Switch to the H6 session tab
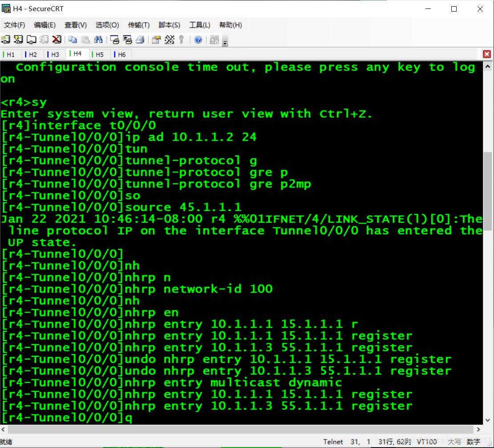 [121, 54]
